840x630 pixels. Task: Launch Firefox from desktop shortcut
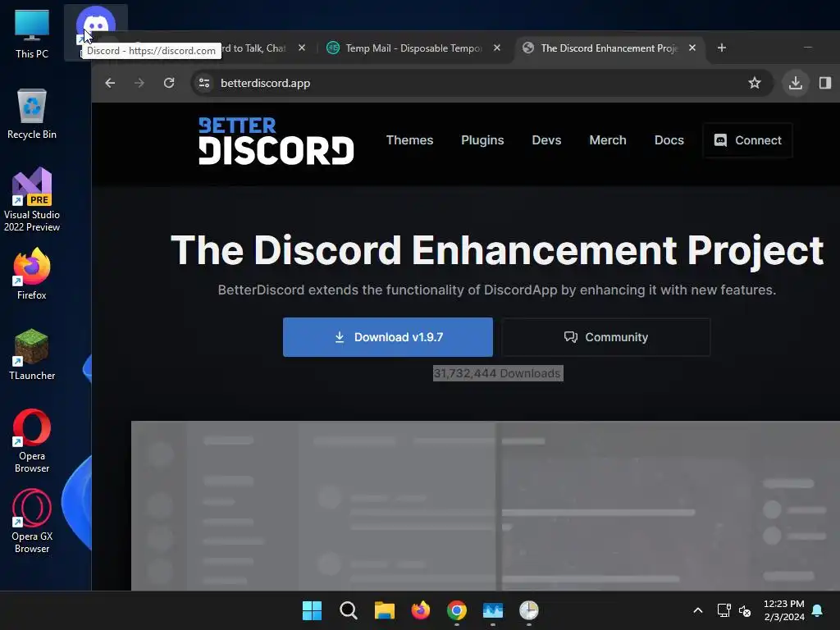[x=32, y=274]
